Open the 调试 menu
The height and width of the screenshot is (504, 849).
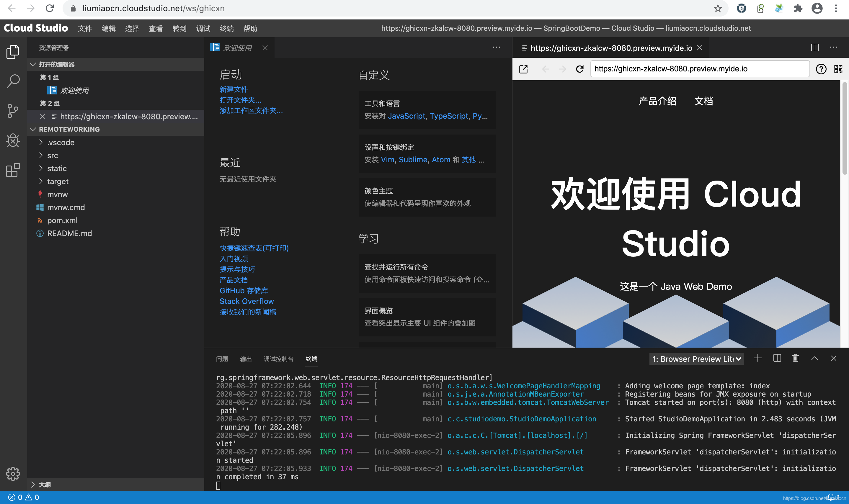coord(203,29)
